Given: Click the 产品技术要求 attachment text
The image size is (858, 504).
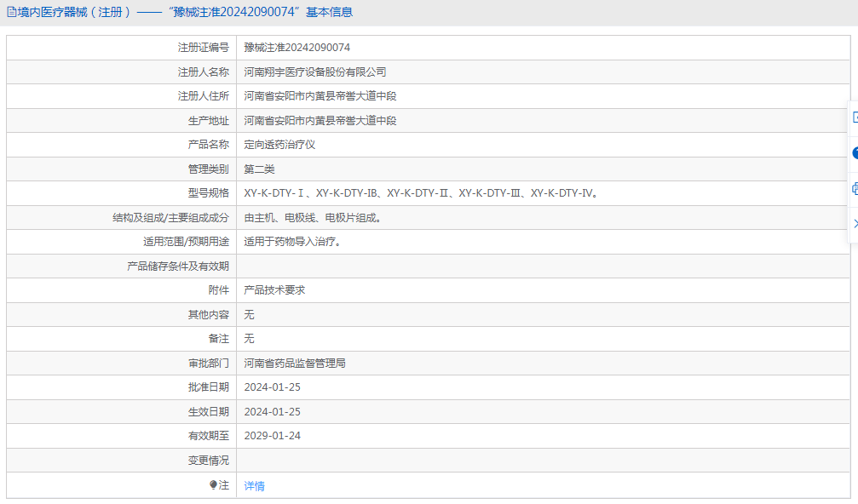Looking at the screenshot, I should [x=274, y=290].
